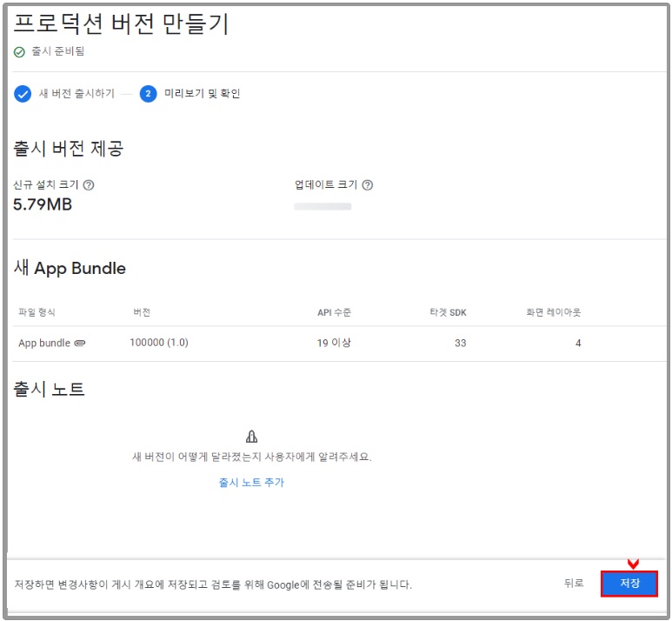
Task: Click the 출시 준비됨 status text
Action: [x=58, y=51]
